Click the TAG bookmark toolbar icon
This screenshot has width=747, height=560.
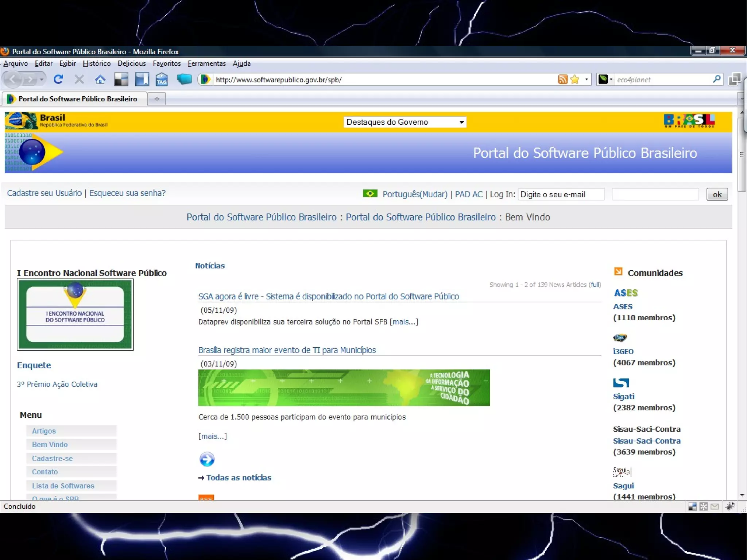162,79
